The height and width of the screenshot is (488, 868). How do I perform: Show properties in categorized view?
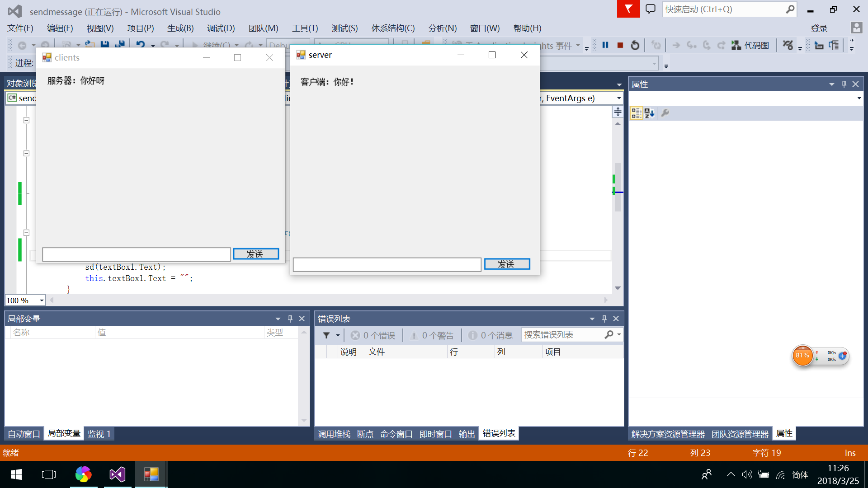point(637,113)
